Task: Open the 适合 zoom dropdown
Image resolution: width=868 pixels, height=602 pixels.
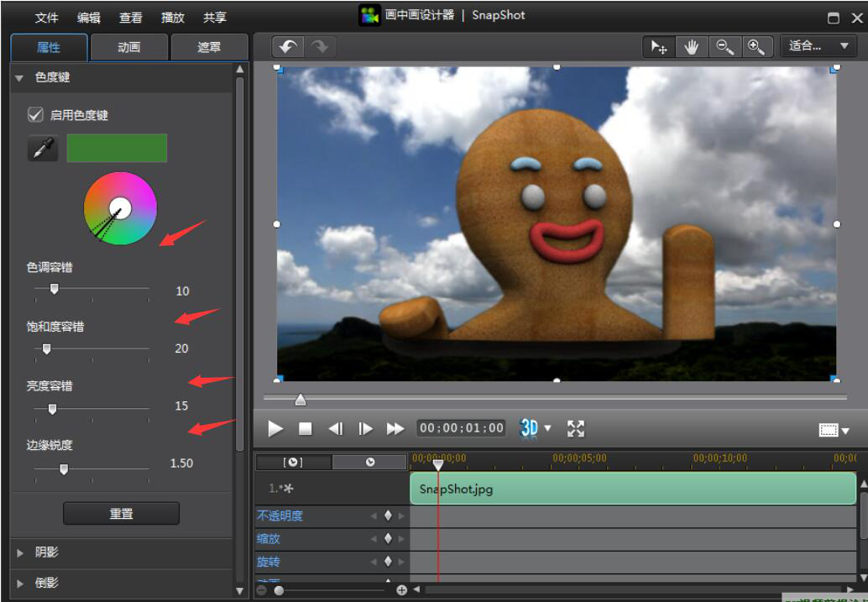Action: [x=819, y=47]
